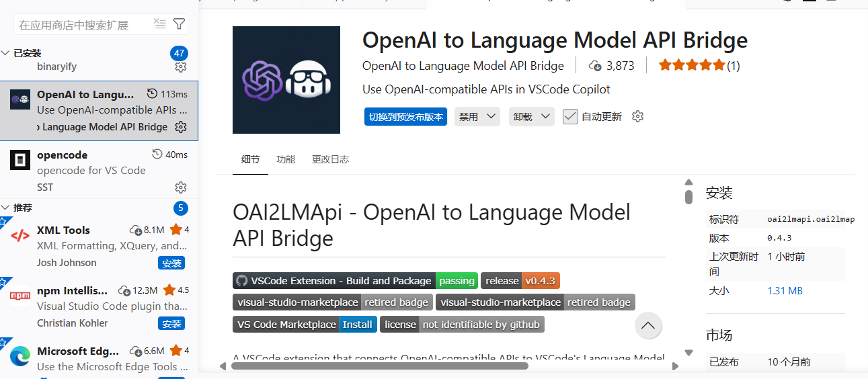Click identifier value oai2lmapi.oai2lmap
The width and height of the screenshot is (868, 379).
point(811,219)
